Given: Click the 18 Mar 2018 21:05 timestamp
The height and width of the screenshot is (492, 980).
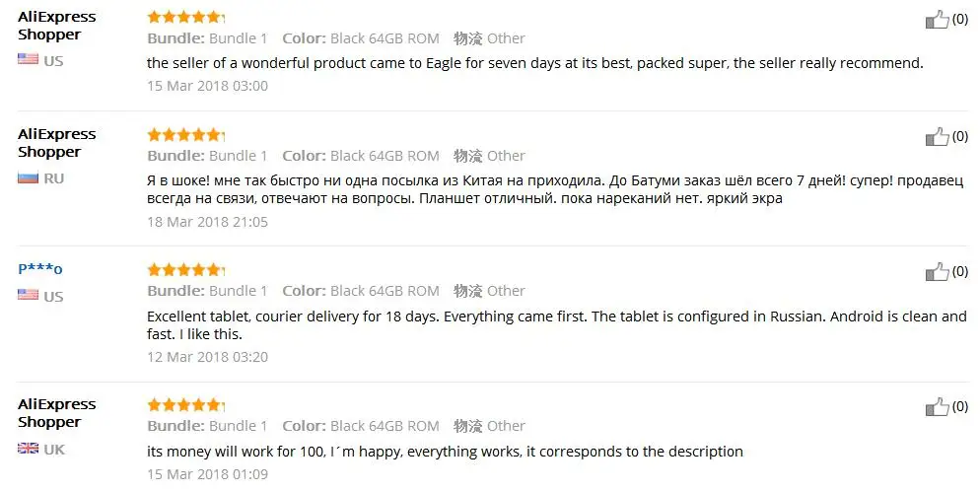Looking at the screenshot, I should [207, 221].
